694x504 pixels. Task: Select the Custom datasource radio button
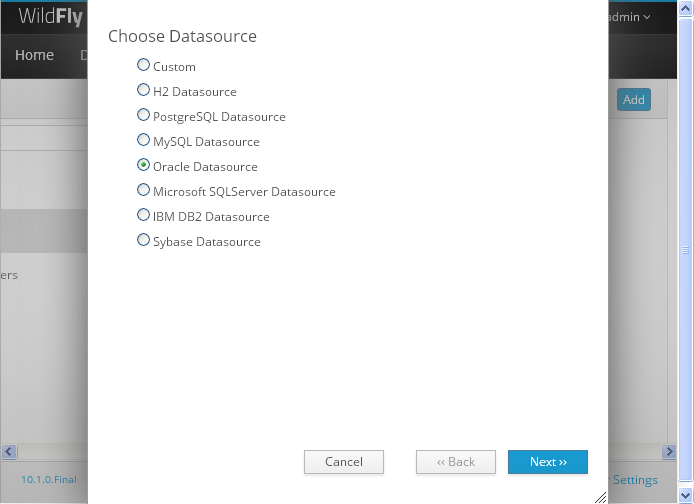click(143, 65)
